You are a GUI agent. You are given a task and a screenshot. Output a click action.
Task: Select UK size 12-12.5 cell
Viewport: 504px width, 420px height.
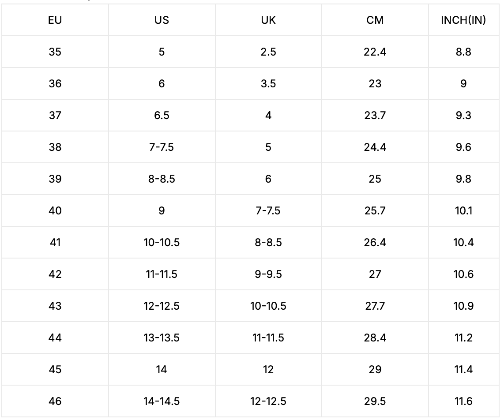(x=268, y=401)
